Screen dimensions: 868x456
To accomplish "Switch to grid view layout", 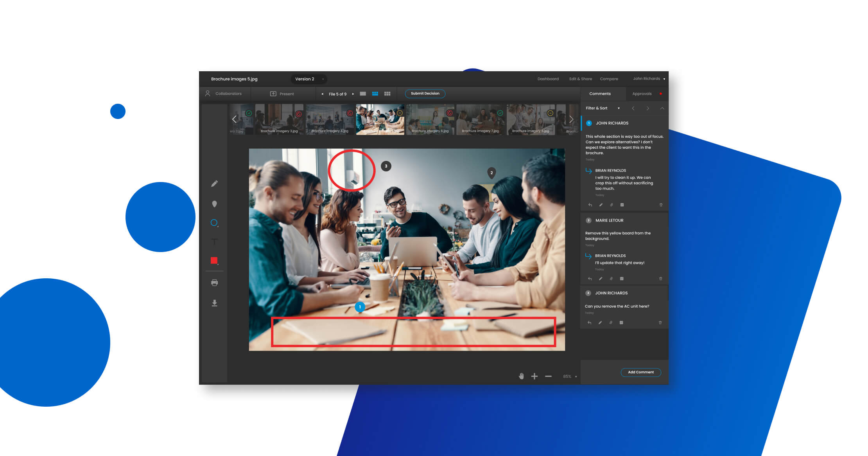I will [387, 94].
